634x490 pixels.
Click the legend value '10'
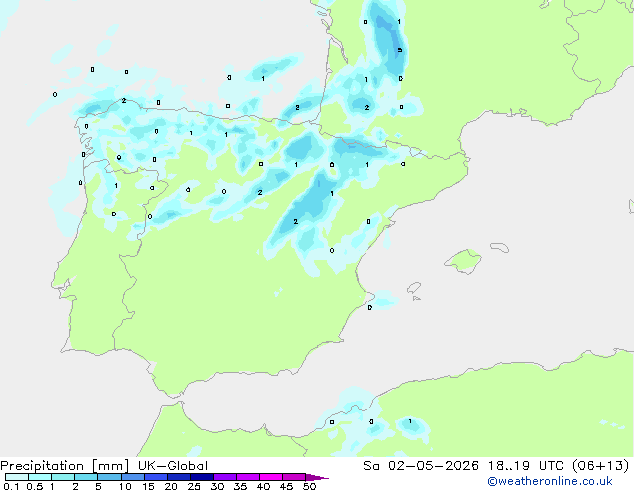click(x=125, y=486)
